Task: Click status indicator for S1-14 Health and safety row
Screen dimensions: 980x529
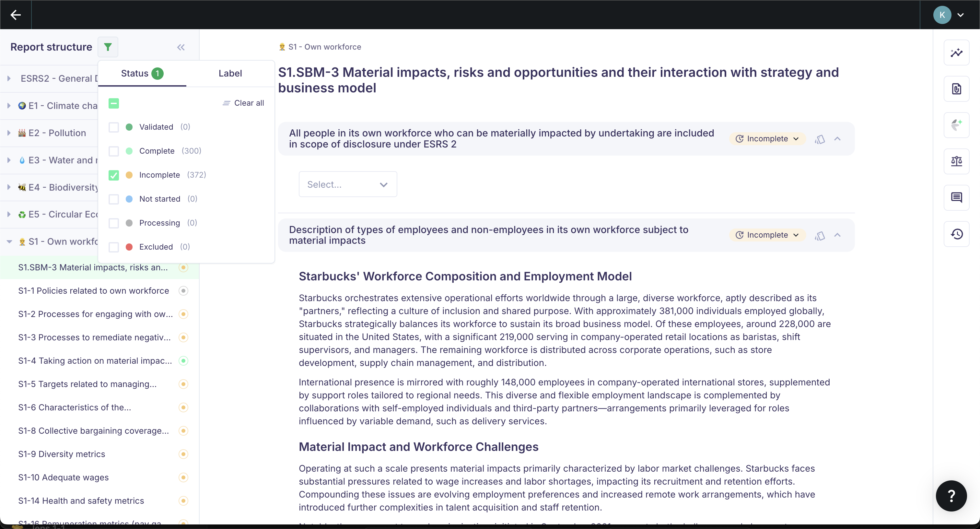Action: click(183, 500)
